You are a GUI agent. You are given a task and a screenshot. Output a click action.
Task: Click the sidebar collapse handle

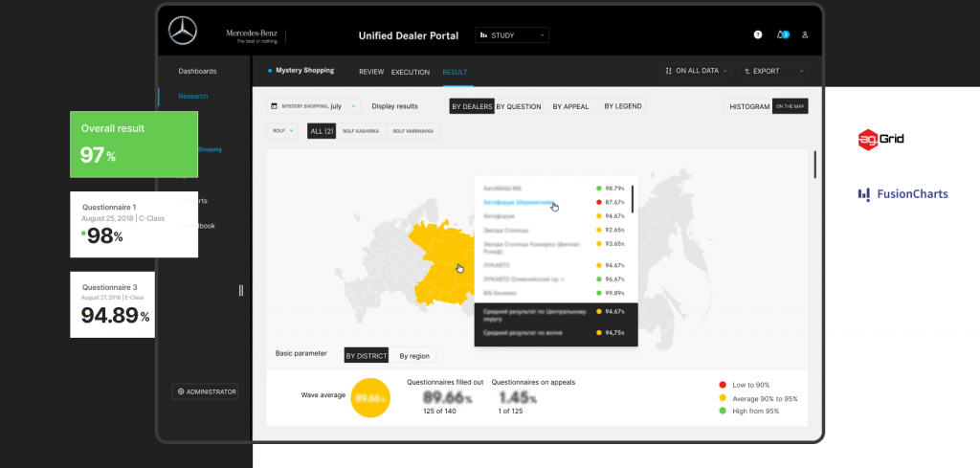coord(241,290)
